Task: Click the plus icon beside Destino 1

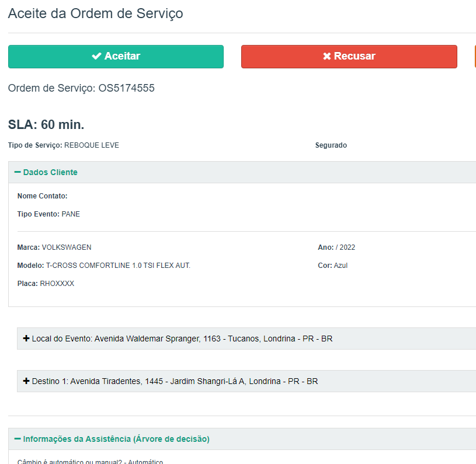Action: (x=26, y=381)
